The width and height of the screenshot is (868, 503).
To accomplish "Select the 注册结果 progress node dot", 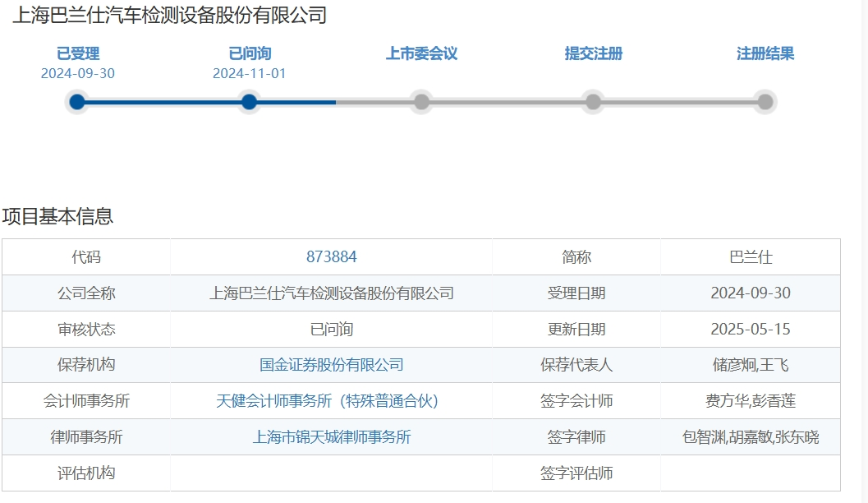I will pos(765,102).
